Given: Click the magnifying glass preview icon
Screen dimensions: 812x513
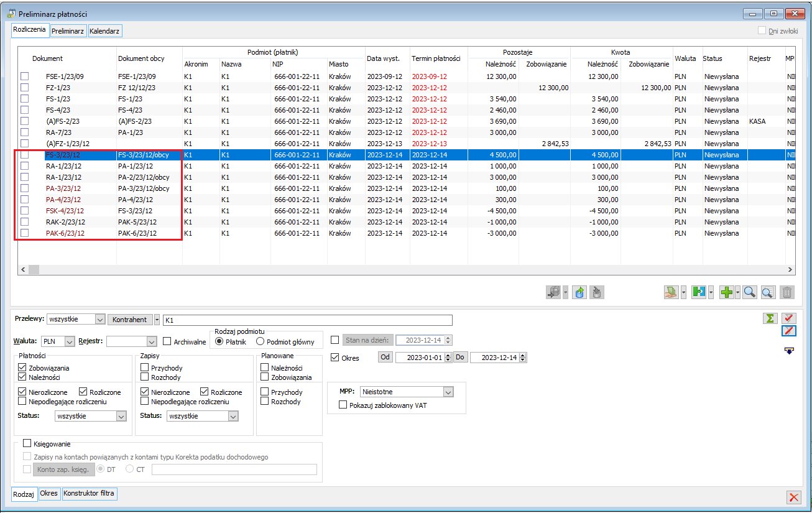Looking at the screenshot, I should (750, 292).
